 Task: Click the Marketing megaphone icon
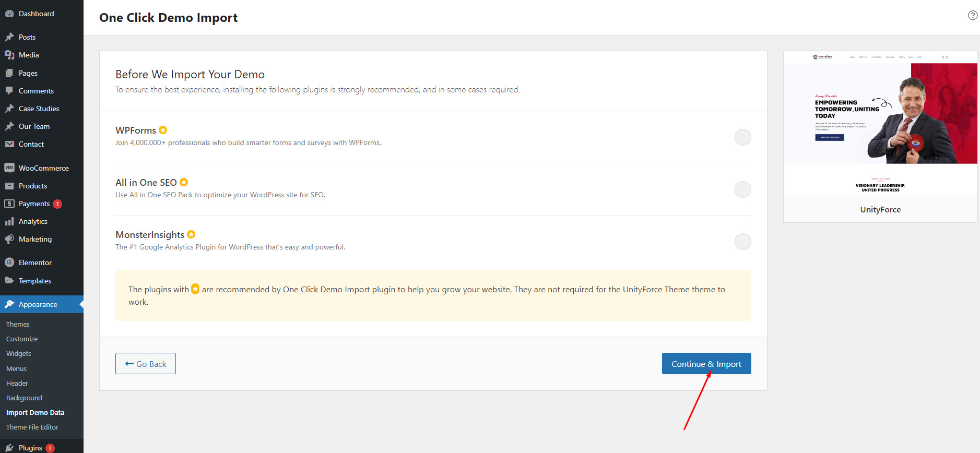coord(9,239)
